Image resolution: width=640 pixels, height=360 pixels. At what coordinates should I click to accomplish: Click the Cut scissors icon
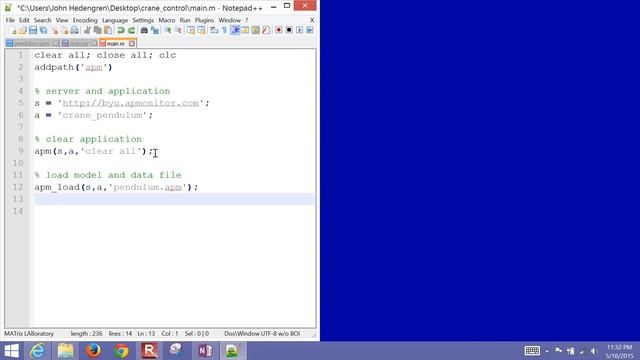point(87,30)
